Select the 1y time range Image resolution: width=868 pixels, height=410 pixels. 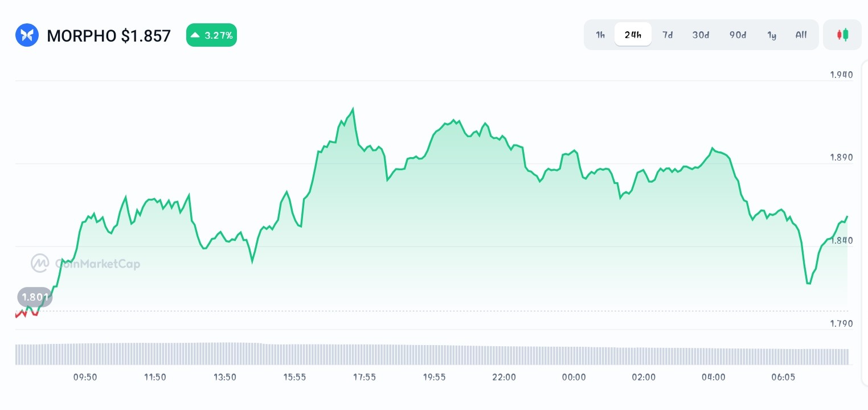[x=772, y=35]
